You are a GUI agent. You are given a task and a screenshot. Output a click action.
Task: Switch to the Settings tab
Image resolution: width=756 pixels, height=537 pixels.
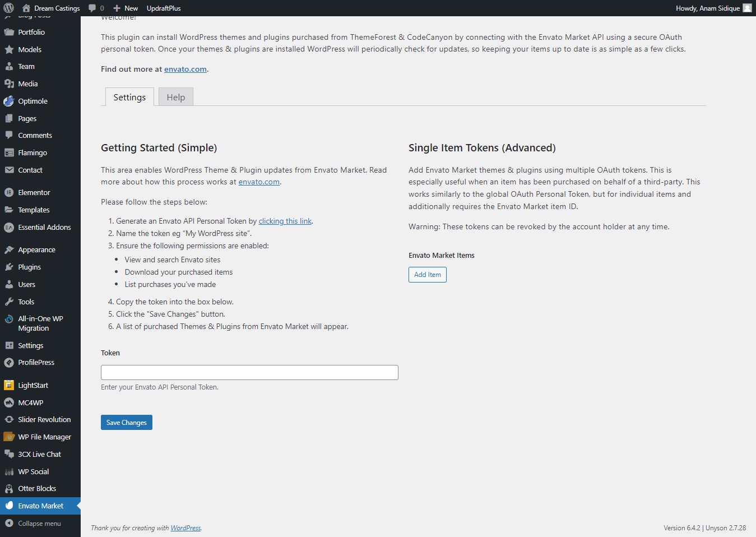pos(129,97)
